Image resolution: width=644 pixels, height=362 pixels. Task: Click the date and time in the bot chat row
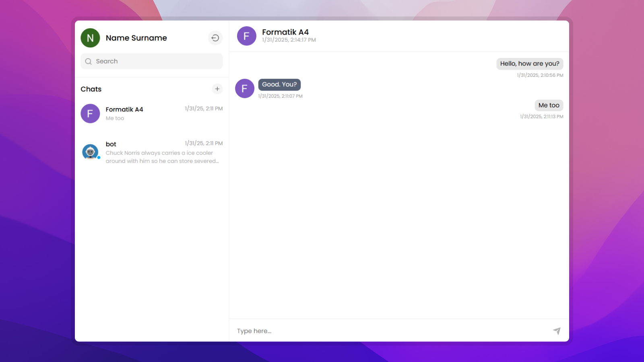pyautogui.click(x=204, y=143)
